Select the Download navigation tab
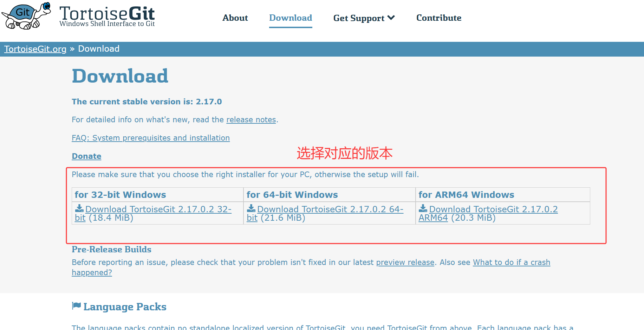 pos(291,18)
